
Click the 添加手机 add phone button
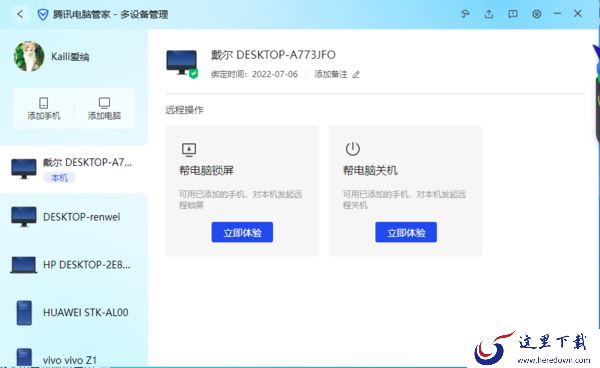[44, 109]
